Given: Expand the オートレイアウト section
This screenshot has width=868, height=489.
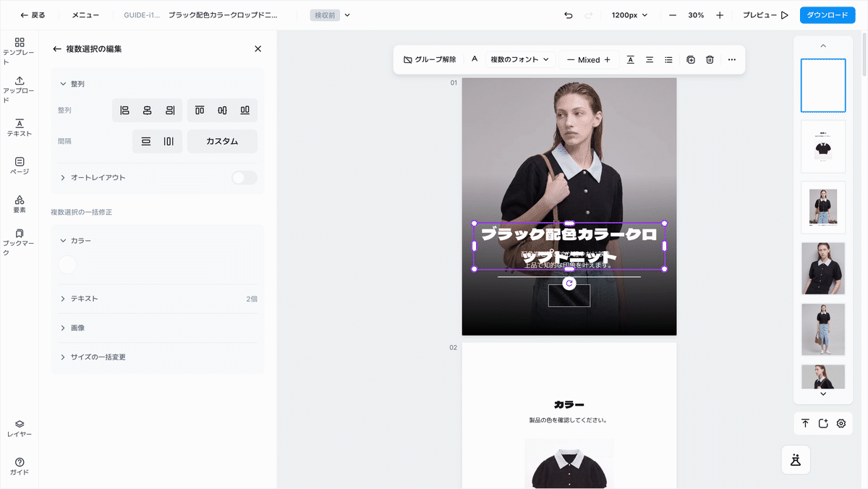Looking at the screenshot, I should (63, 178).
